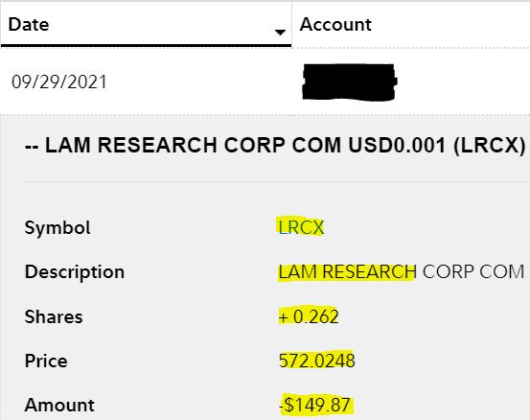
Task: Select the LAM RESEARCH description text
Action: click(x=347, y=272)
